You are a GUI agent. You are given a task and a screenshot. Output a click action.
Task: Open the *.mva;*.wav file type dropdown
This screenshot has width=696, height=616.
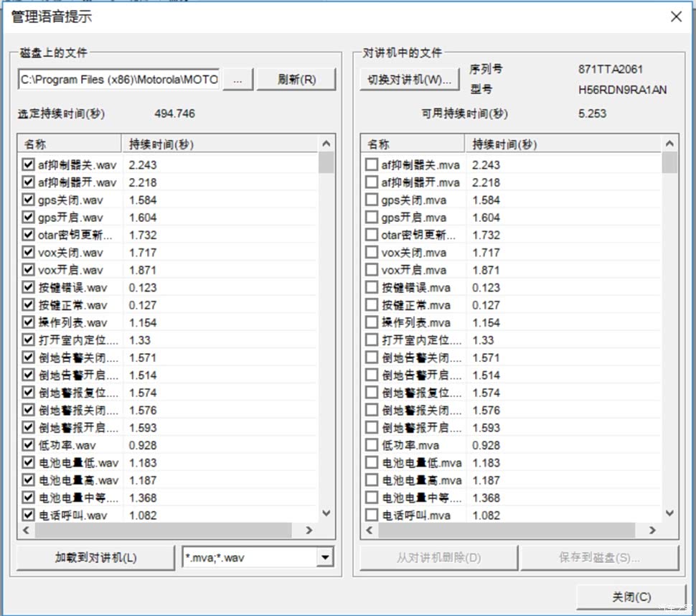pyautogui.click(x=326, y=557)
